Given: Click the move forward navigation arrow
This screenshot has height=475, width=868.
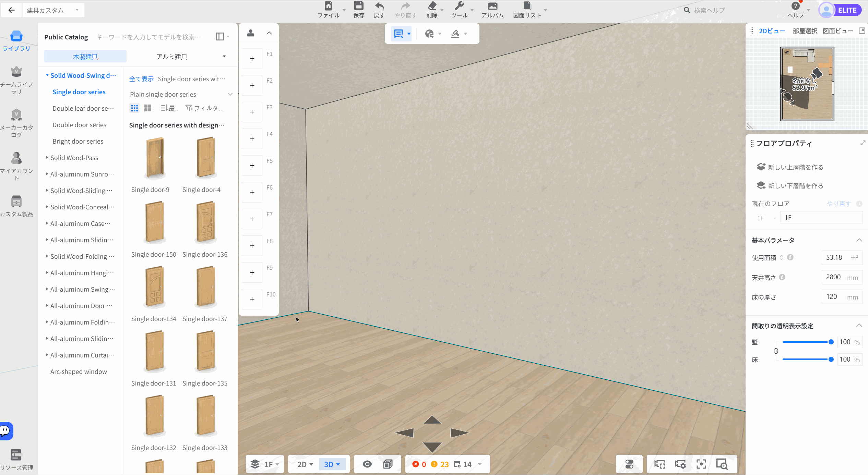Looking at the screenshot, I should tap(432, 419).
